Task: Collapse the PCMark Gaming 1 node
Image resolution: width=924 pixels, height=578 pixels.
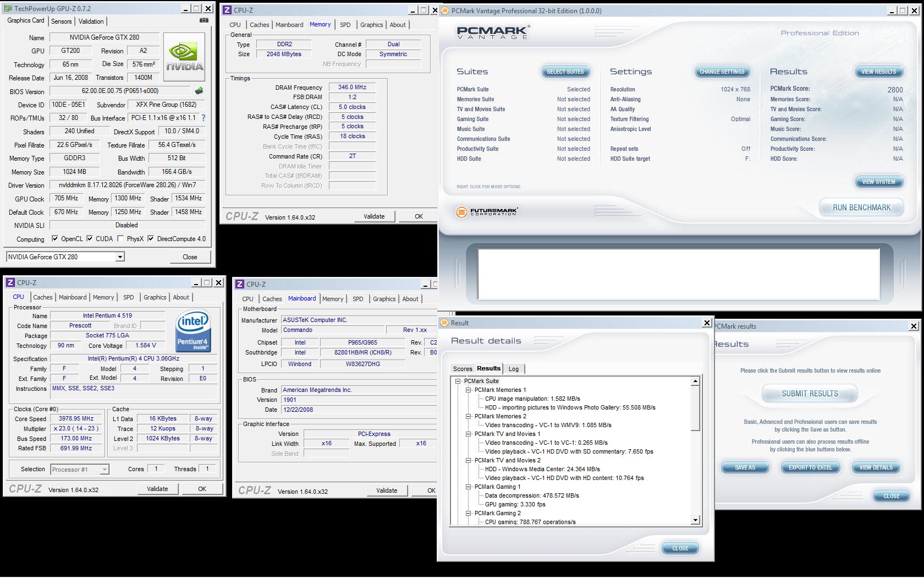Action: (x=469, y=487)
